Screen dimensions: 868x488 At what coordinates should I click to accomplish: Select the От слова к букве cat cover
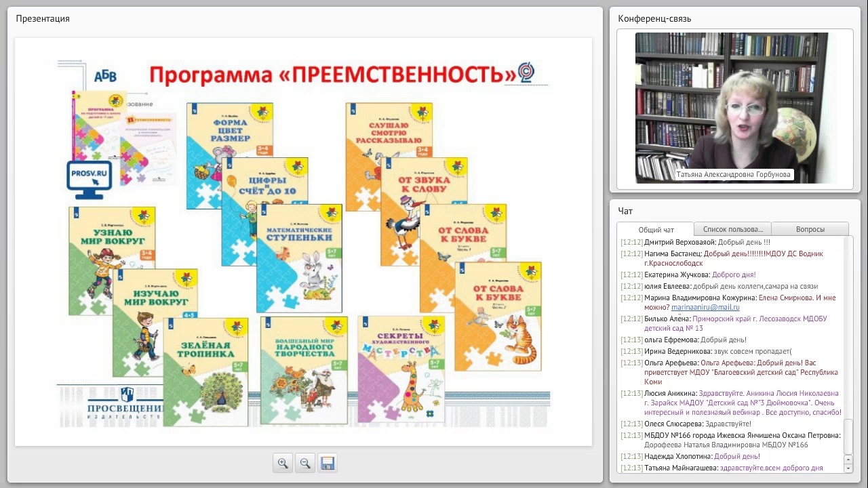coord(498,316)
